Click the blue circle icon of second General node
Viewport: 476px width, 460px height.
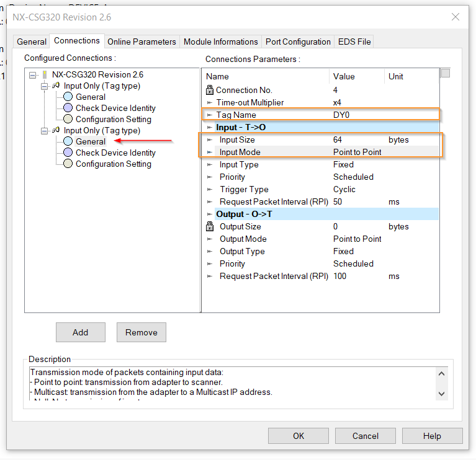click(x=68, y=141)
